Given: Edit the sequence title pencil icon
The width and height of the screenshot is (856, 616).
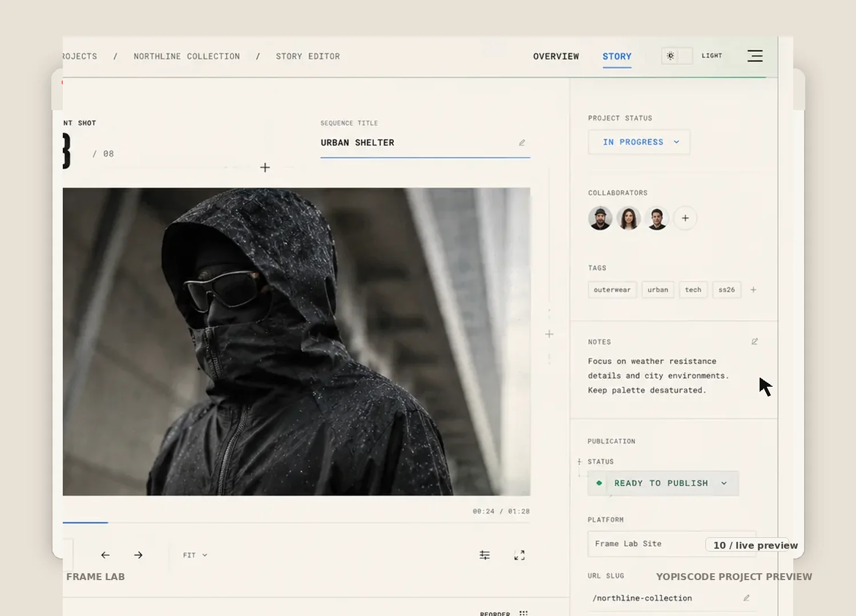Looking at the screenshot, I should pos(522,143).
